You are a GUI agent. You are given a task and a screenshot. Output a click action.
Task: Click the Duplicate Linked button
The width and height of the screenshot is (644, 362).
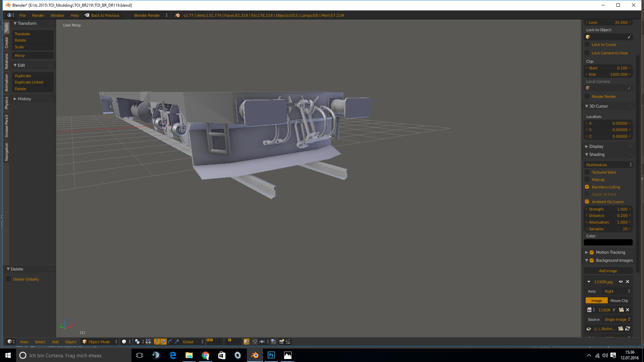coord(29,82)
